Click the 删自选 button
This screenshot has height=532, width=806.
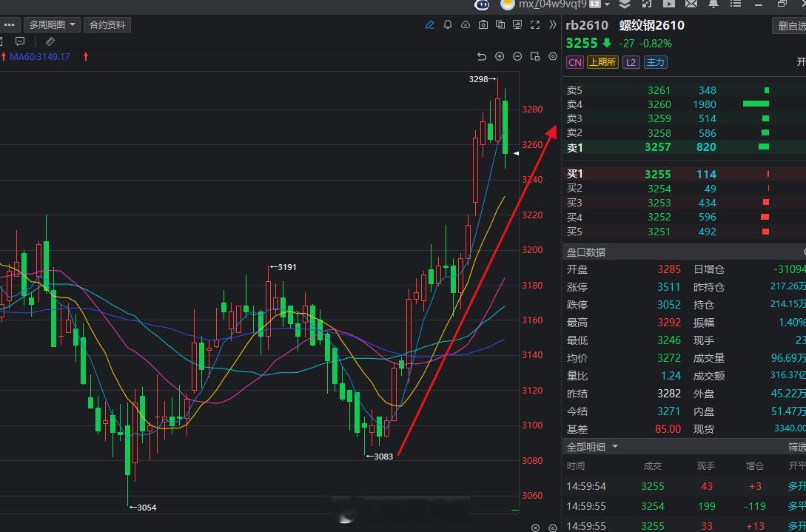(790, 26)
